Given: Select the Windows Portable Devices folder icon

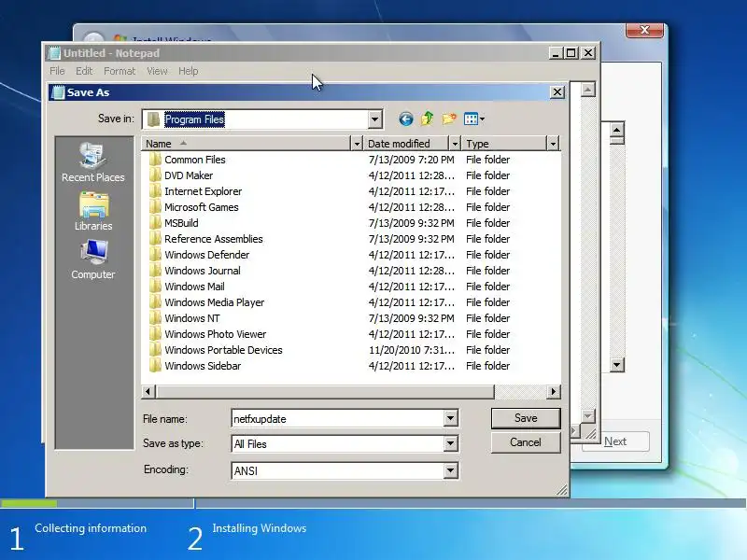Looking at the screenshot, I should [155, 349].
